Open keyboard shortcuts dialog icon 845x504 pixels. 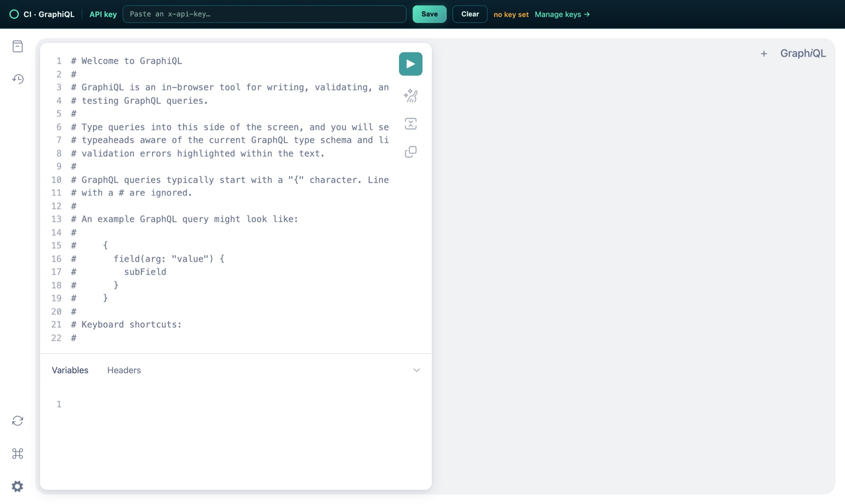pyautogui.click(x=18, y=453)
